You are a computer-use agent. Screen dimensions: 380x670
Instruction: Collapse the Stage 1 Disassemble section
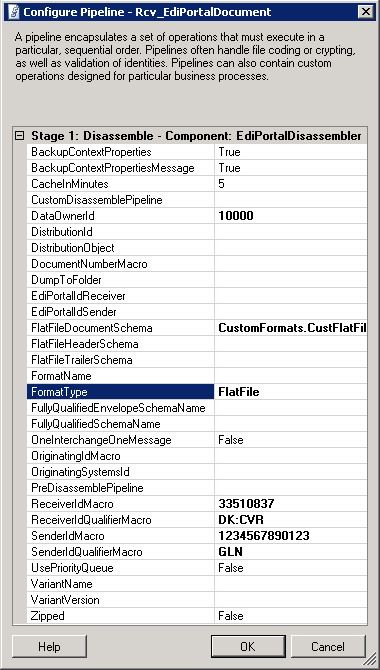click(20, 136)
